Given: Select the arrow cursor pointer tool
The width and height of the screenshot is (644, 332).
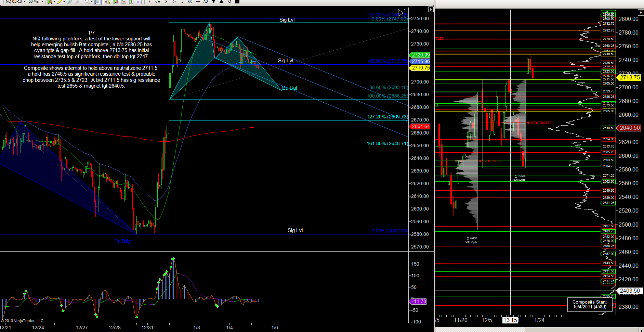Looking at the screenshot, I should (x=87, y=2).
